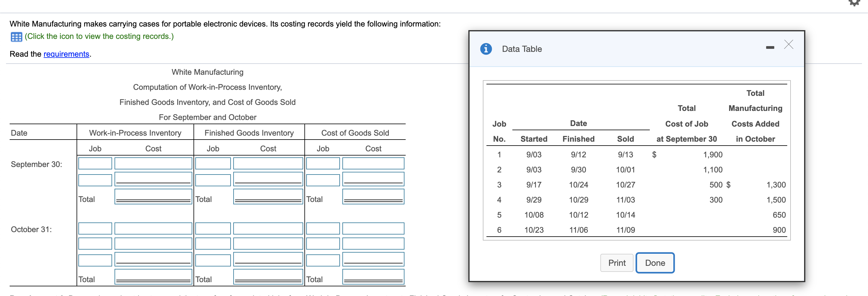This screenshot has width=868, height=296.
Task: Click the 1,900 cost value for Job 1
Action: point(713,154)
